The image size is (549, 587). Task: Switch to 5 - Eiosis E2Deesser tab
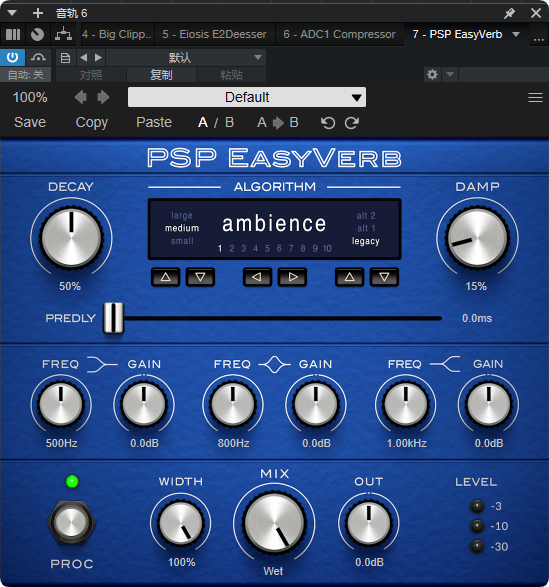point(214,34)
